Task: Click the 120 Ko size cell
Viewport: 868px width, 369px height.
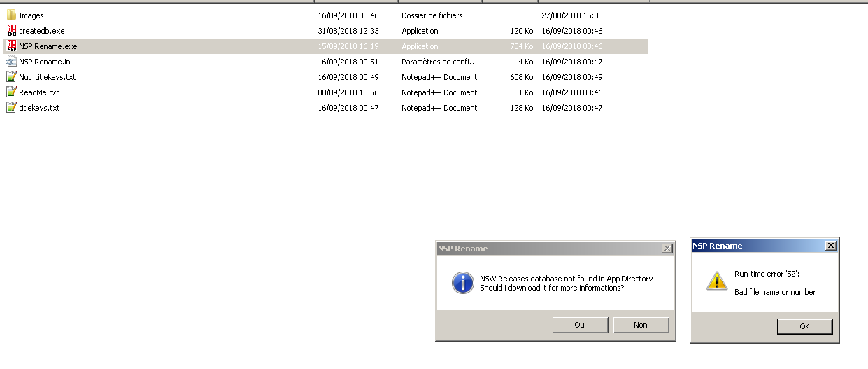Action: 522,31
